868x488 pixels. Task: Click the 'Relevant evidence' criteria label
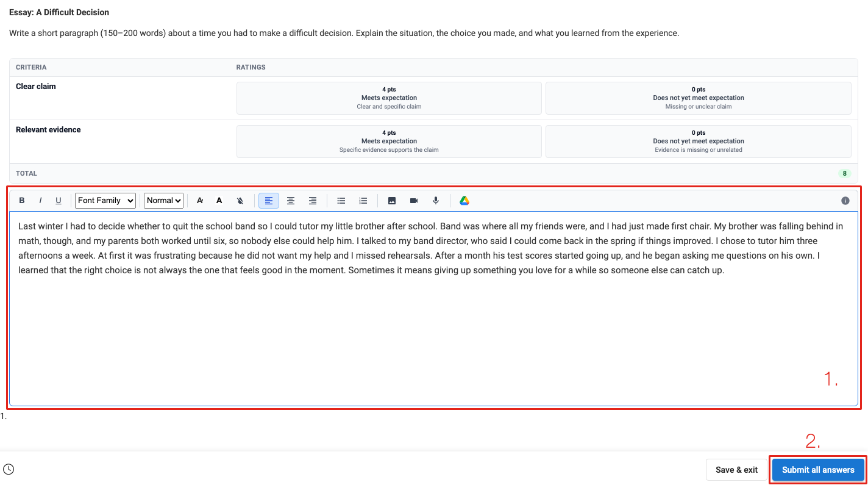(48, 130)
